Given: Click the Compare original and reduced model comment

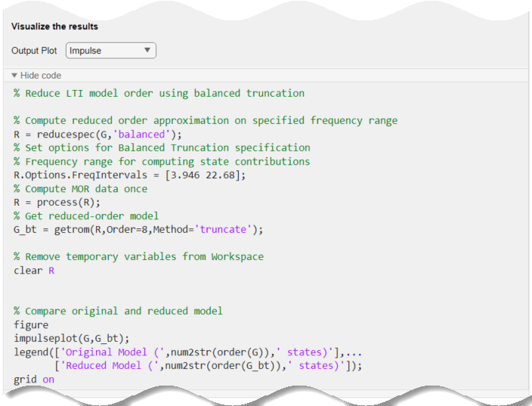Looking at the screenshot, I should pos(118,311).
